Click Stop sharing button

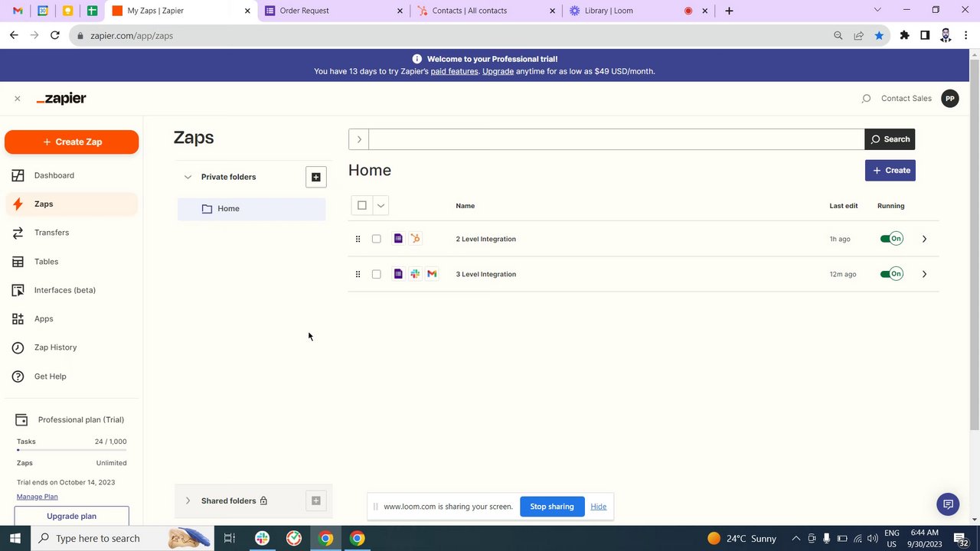pyautogui.click(x=551, y=507)
